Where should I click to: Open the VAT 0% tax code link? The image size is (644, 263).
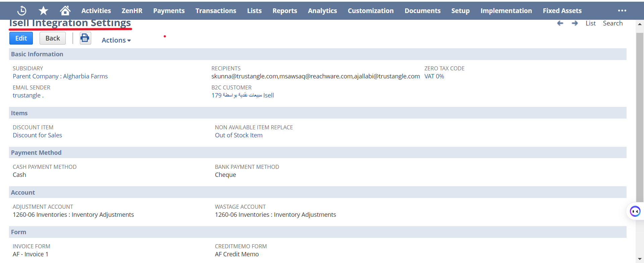click(x=434, y=76)
